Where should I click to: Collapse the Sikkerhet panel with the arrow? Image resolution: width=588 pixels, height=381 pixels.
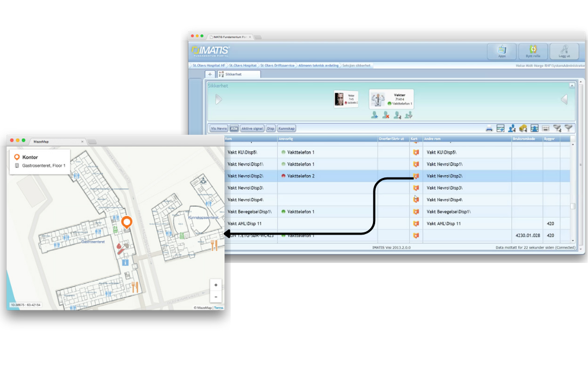point(572,85)
